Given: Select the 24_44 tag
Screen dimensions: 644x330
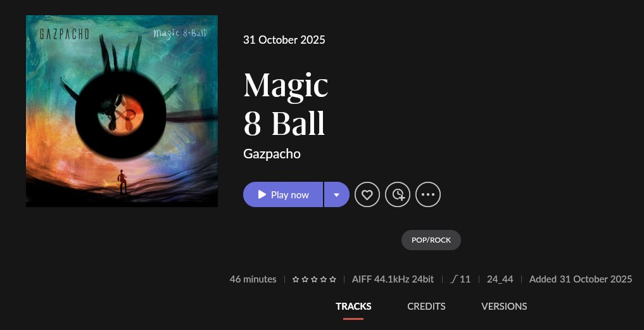Looking at the screenshot, I should (500, 279).
